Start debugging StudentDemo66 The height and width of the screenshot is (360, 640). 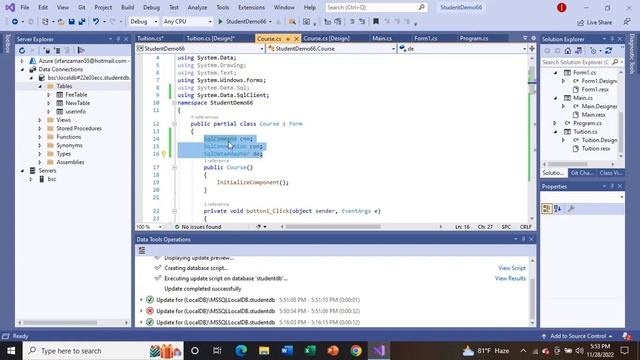[244, 22]
